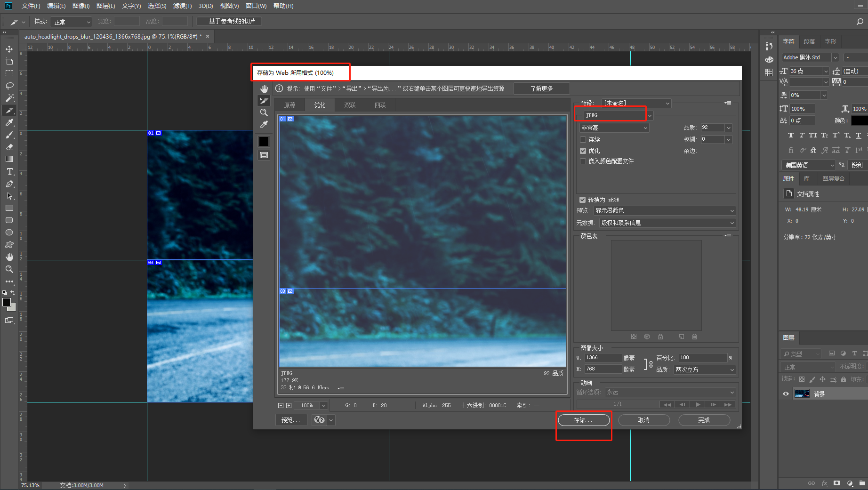
Task: Open the Color palette panel icon
Action: [769, 59]
